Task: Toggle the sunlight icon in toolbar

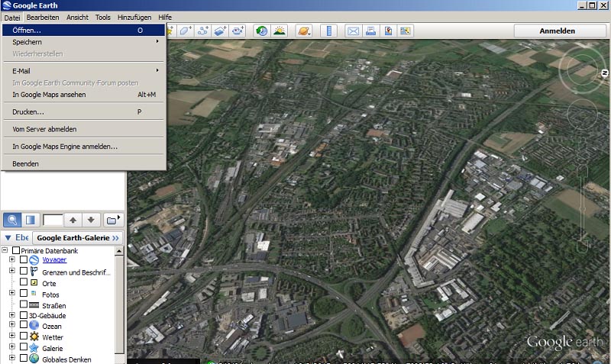Action: (280, 31)
